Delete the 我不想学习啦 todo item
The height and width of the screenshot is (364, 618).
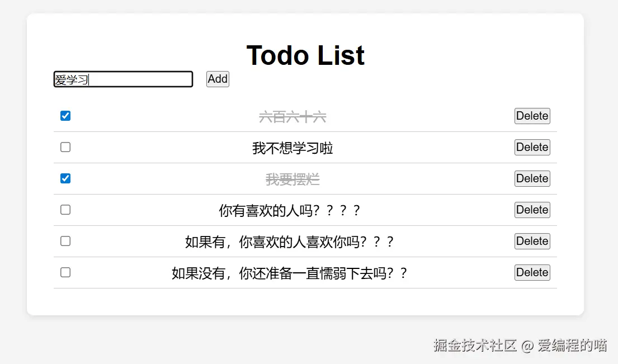click(532, 147)
